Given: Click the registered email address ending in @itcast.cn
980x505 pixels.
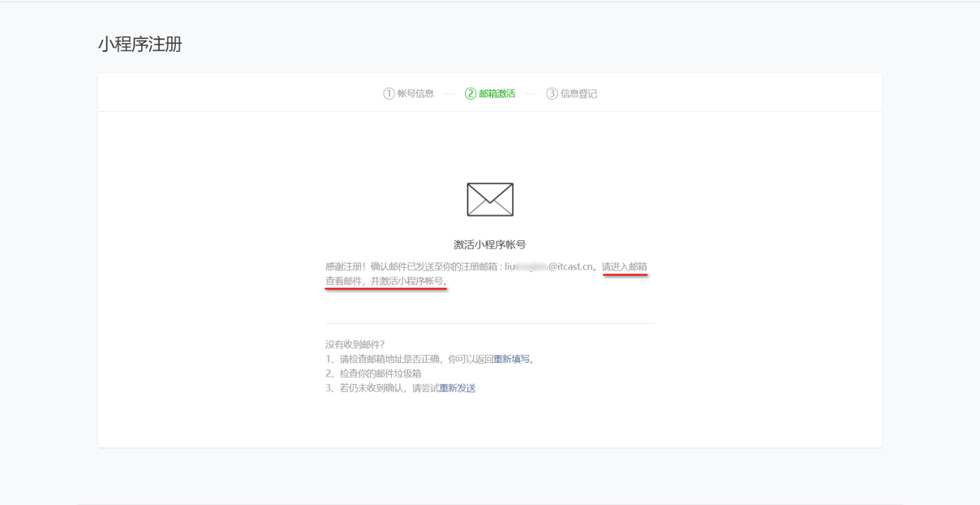Looking at the screenshot, I should pyautogui.click(x=548, y=266).
